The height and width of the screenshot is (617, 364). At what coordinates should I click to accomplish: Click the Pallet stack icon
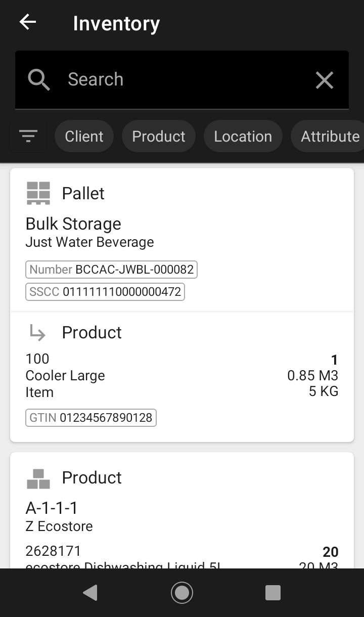click(38, 193)
